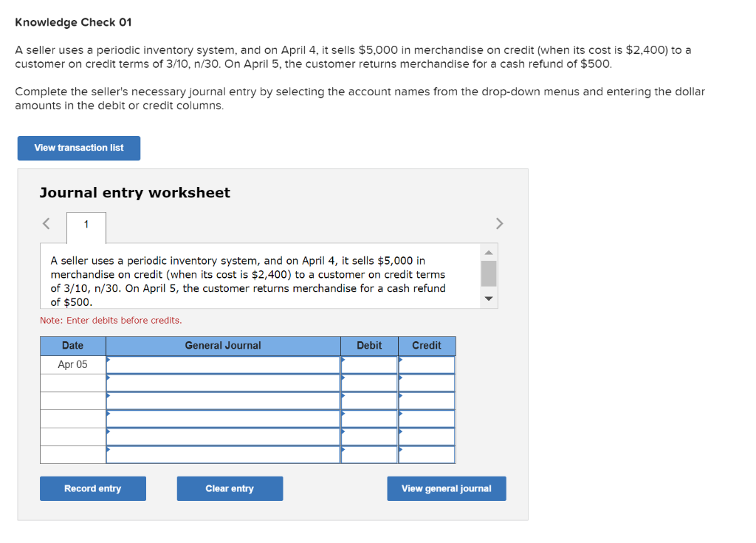Click the left chevron arrow
Image resolution: width=756 pixels, height=543 pixels.
pyautogui.click(x=45, y=223)
